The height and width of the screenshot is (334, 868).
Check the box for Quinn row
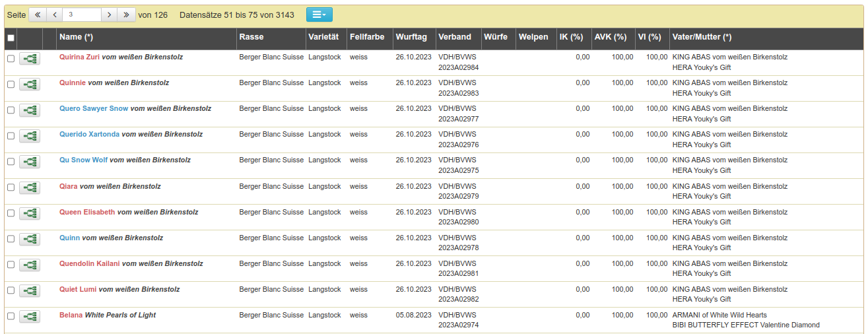click(x=11, y=239)
